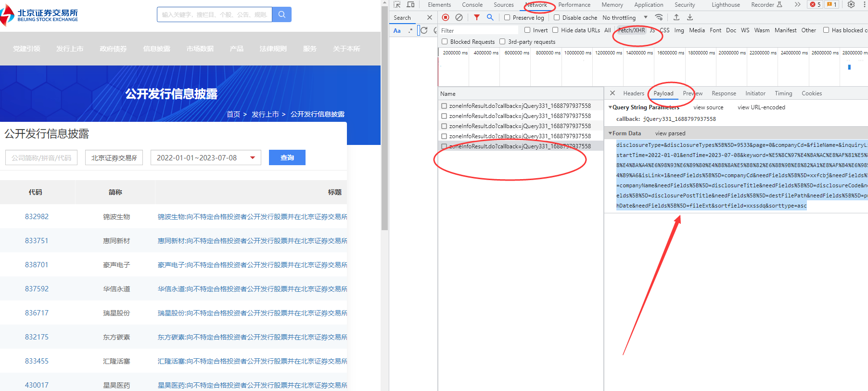Open stock code link 832982
The height and width of the screenshot is (391, 868).
pyautogui.click(x=37, y=217)
